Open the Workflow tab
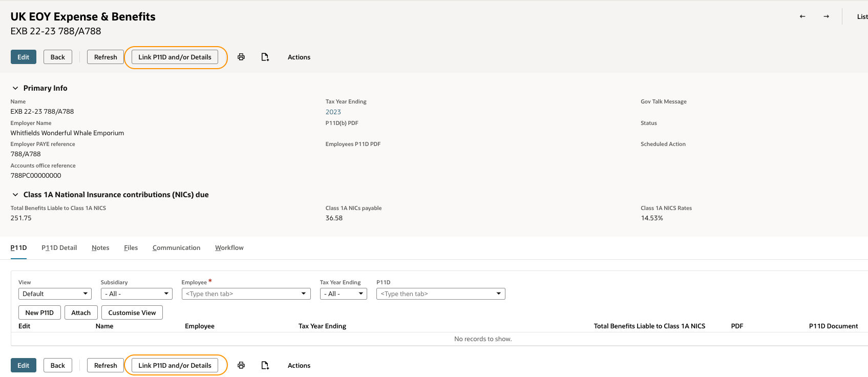 [229, 248]
